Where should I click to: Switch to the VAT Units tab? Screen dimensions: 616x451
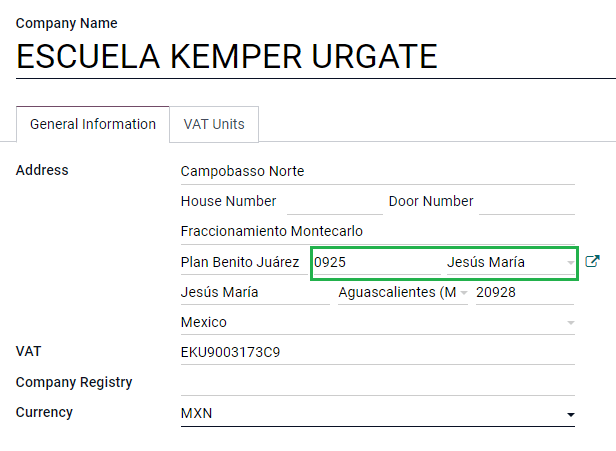coord(214,125)
